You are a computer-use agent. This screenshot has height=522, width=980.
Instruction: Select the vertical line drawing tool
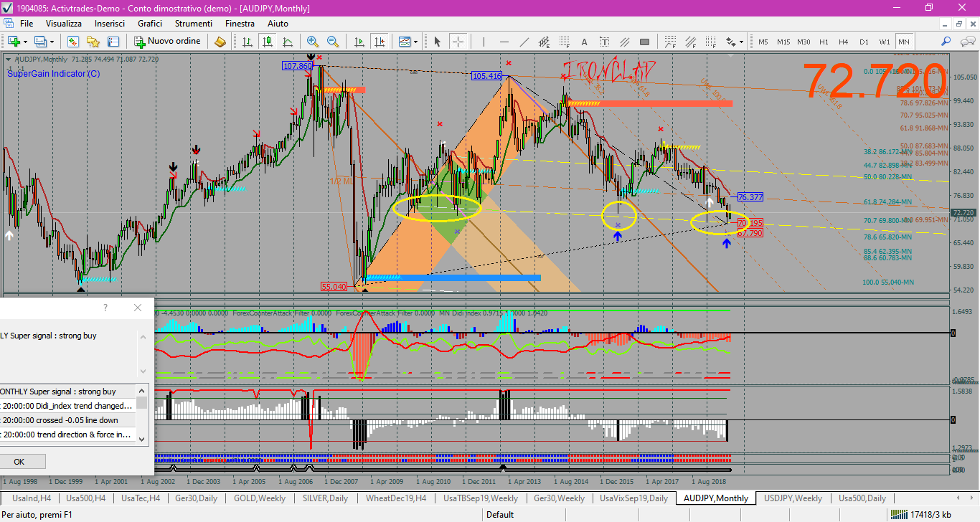pyautogui.click(x=484, y=42)
